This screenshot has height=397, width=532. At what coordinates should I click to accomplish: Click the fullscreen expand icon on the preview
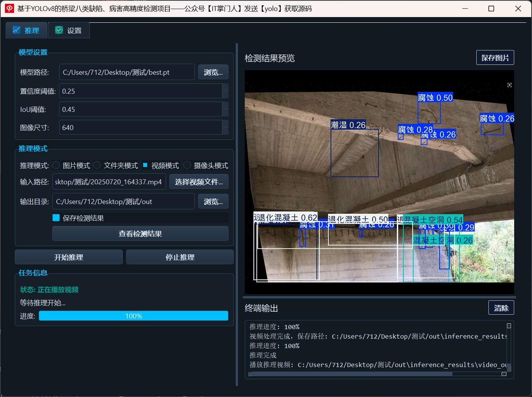[x=510, y=85]
